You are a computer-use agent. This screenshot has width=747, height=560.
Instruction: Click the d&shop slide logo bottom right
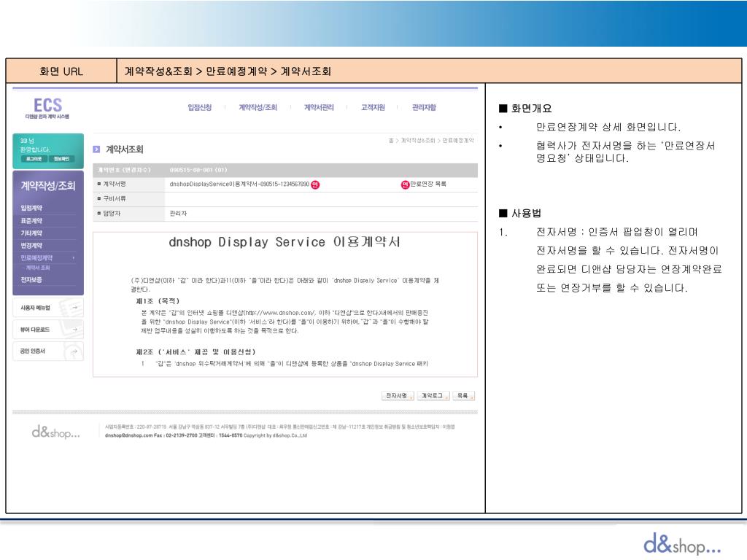tap(682, 544)
